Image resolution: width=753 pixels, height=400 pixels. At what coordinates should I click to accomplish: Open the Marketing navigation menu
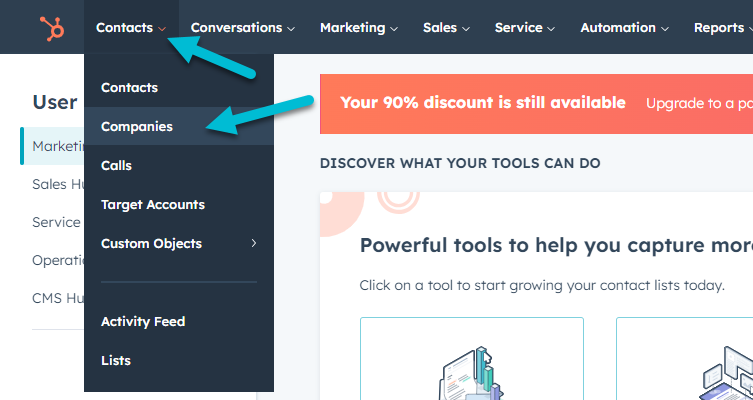point(359,28)
